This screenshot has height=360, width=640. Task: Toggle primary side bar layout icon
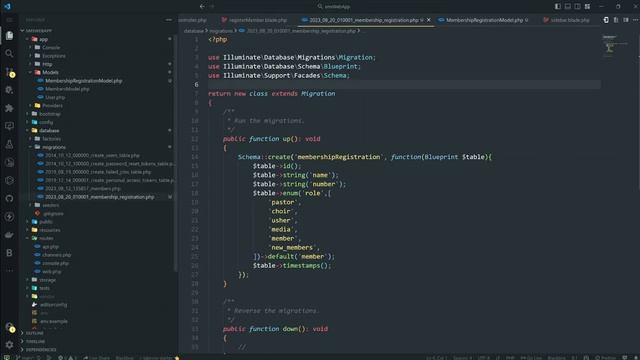pos(558,6)
